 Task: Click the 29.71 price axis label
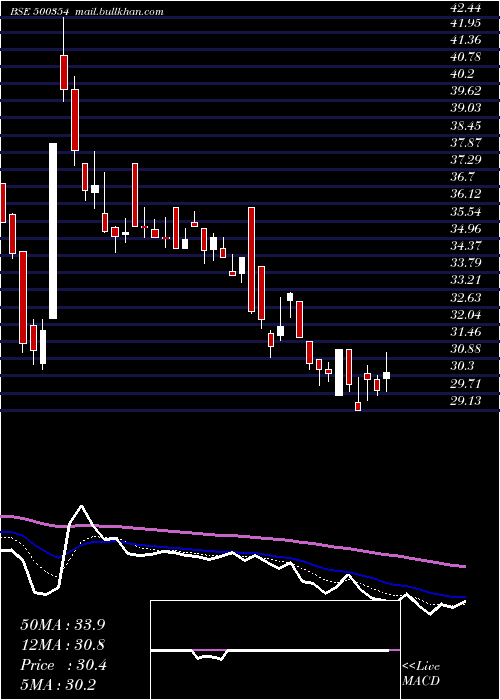pos(466,384)
